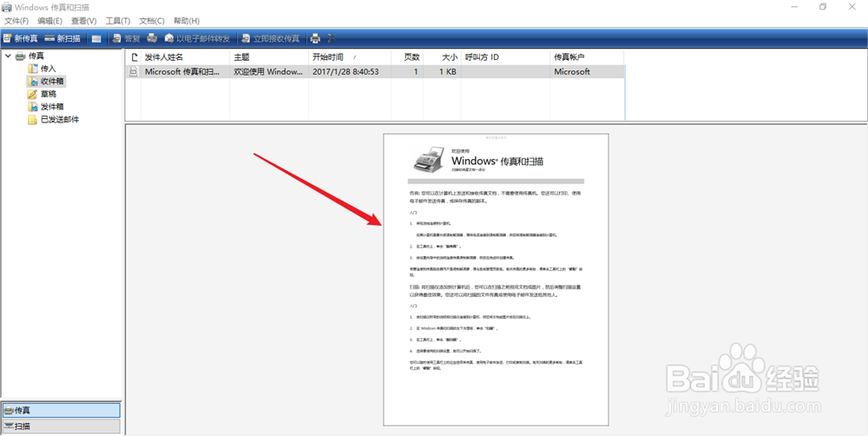
Task: Open the 工具(T) menu
Action: tap(118, 21)
